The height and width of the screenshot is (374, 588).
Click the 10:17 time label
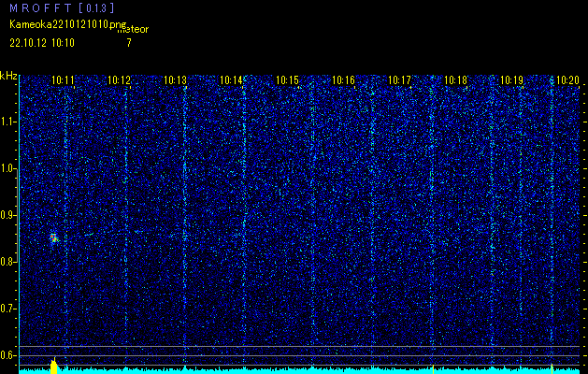click(399, 80)
